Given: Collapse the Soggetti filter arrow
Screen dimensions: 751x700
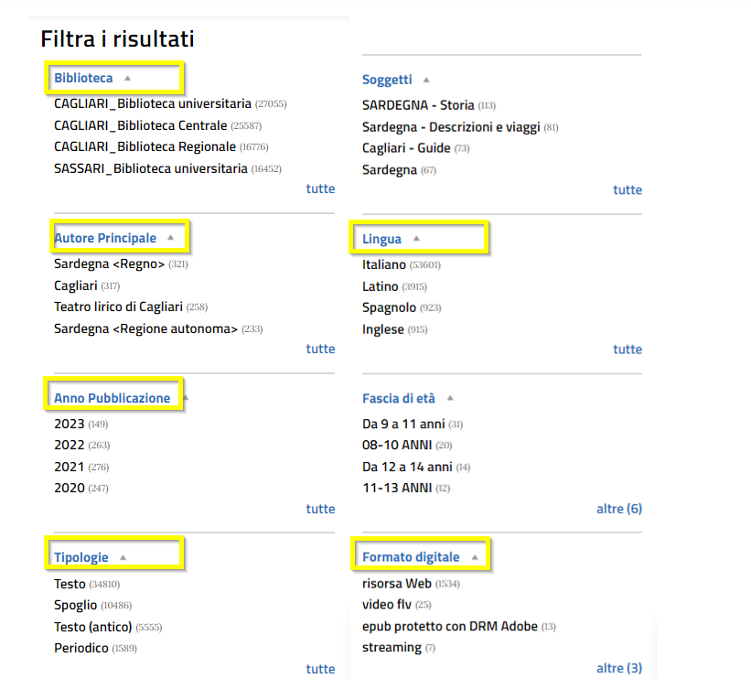Looking at the screenshot, I should pyautogui.click(x=426, y=81).
